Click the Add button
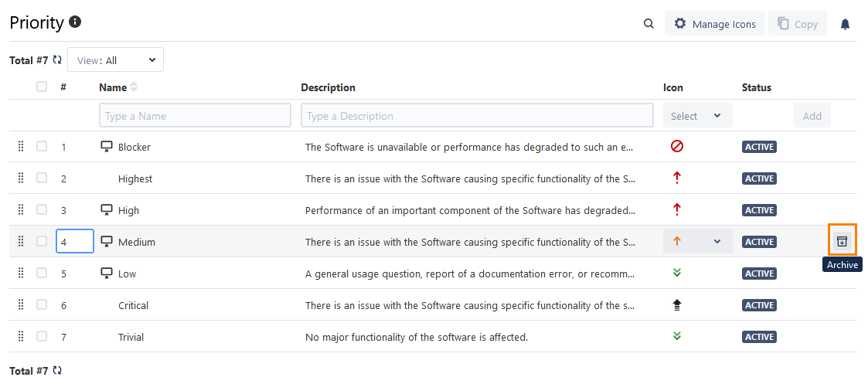The height and width of the screenshot is (384, 868). pos(812,116)
